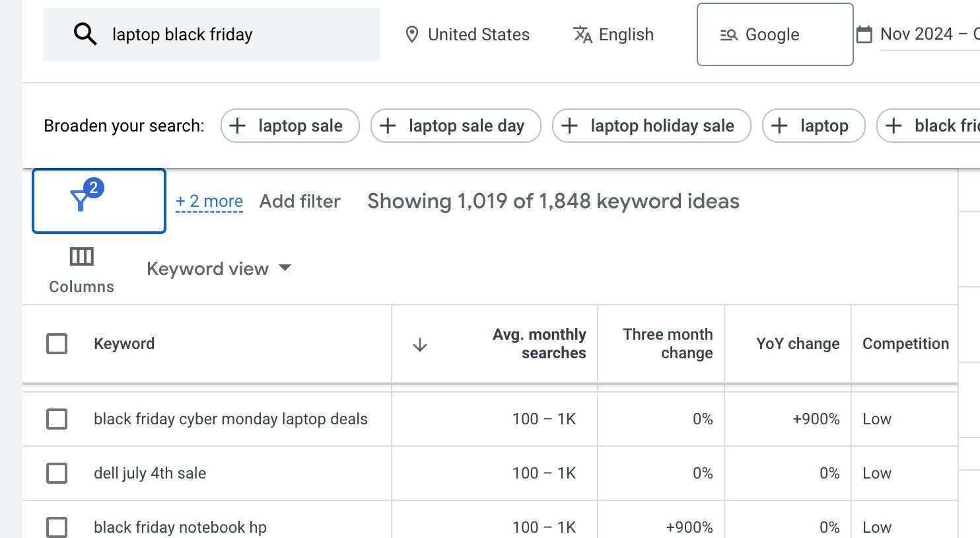Sort by Avg. monthly searches column
The height and width of the screenshot is (538, 980).
[539, 344]
